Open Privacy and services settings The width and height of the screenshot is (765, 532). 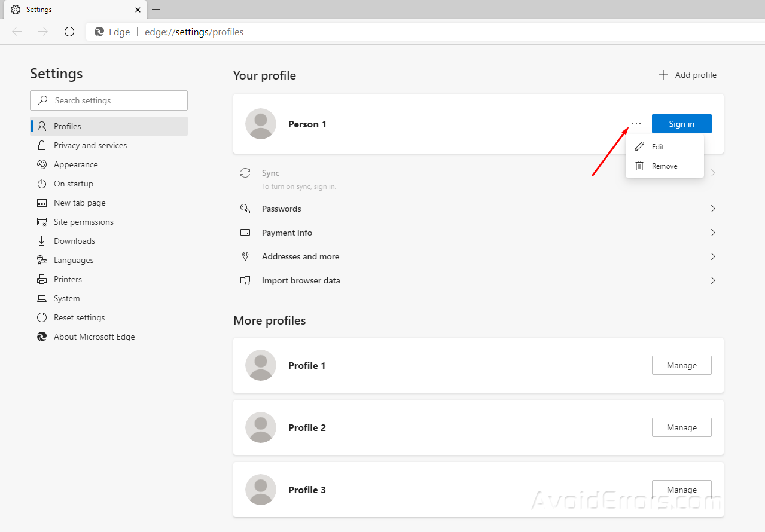pos(90,145)
